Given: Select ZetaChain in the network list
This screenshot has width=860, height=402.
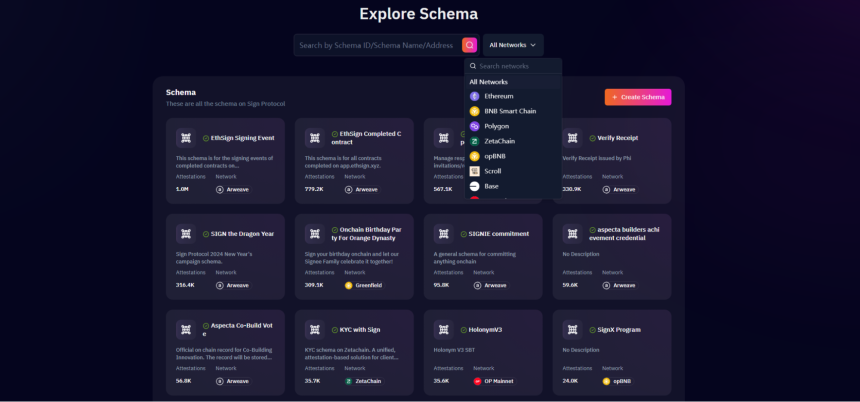Looking at the screenshot, I should click(x=513, y=141).
